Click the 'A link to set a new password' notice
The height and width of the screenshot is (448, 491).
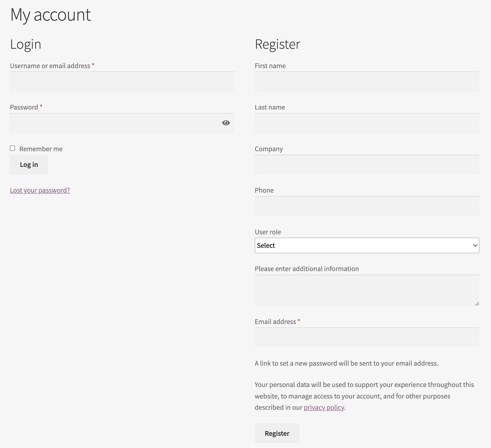pyautogui.click(x=346, y=363)
